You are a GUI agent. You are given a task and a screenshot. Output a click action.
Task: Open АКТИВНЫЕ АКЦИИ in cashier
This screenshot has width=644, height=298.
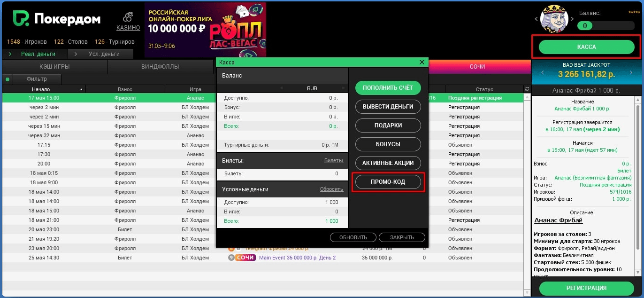388,163
